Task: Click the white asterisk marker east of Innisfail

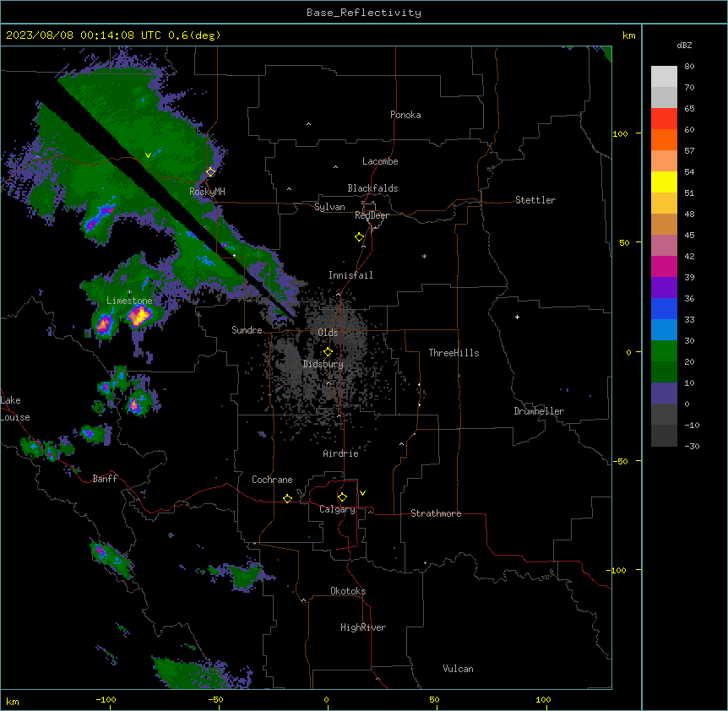Action: point(424,257)
